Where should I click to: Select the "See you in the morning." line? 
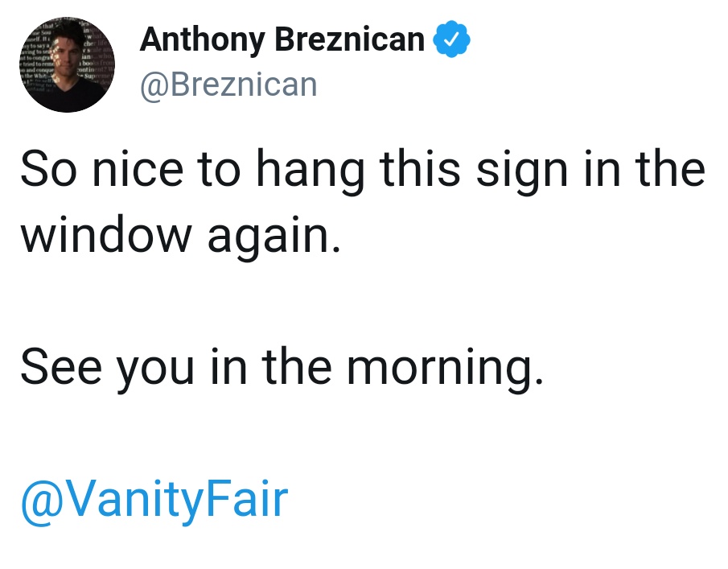click(x=282, y=369)
